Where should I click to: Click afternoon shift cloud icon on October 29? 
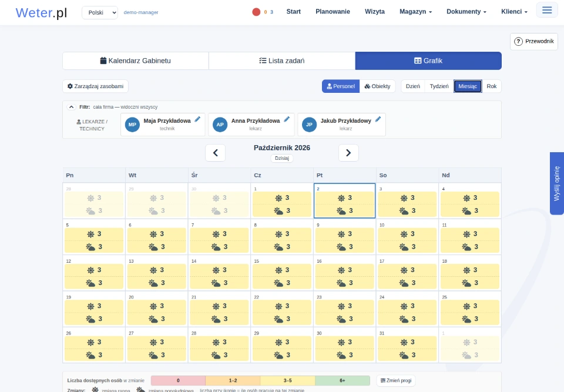tap(278, 356)
